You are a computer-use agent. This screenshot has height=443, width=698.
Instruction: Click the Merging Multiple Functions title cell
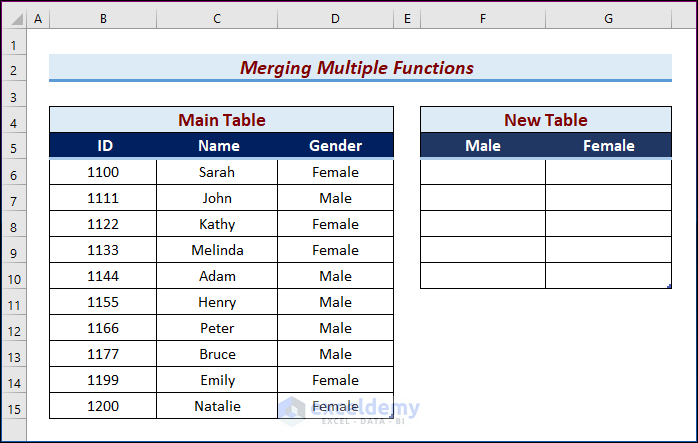(360, 68)
